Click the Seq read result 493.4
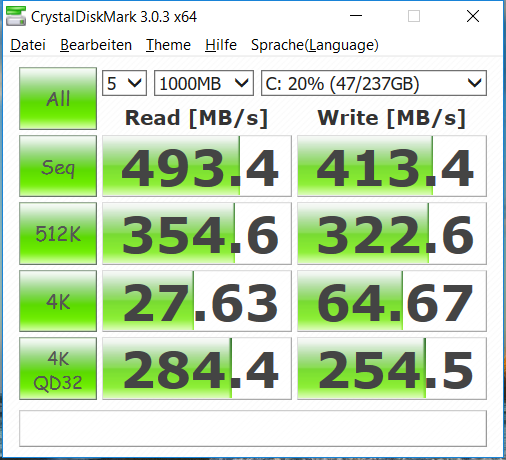The width and height of the screenshot is (506, 460). 197,166
